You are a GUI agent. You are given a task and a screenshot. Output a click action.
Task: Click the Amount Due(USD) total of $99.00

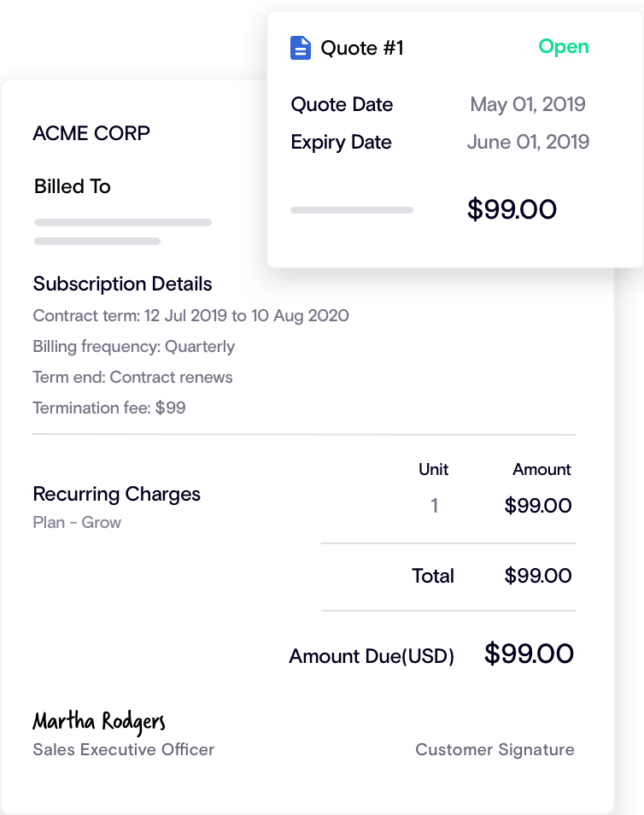529,654
